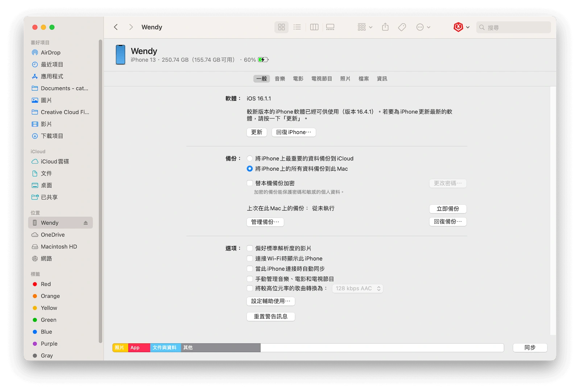Switch to the 音樂 tab
Viewport: 580px width, 392px height.
pos(280,79)
